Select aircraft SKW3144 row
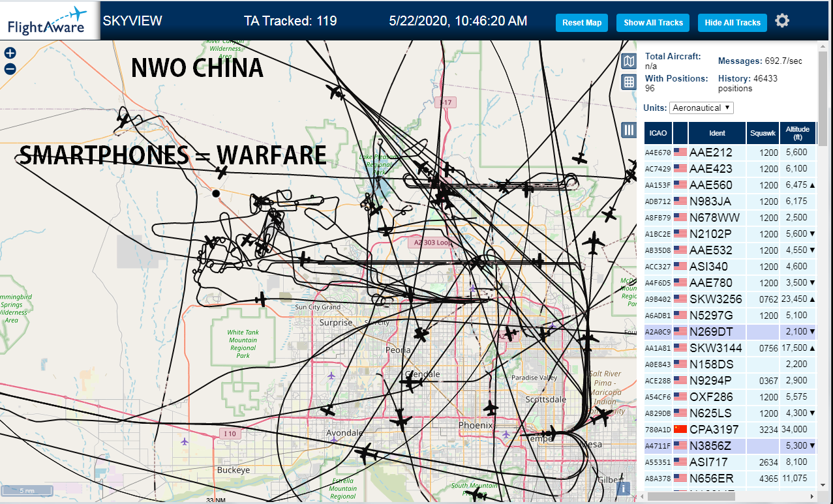Screen dimensions: 833x504 731,348
